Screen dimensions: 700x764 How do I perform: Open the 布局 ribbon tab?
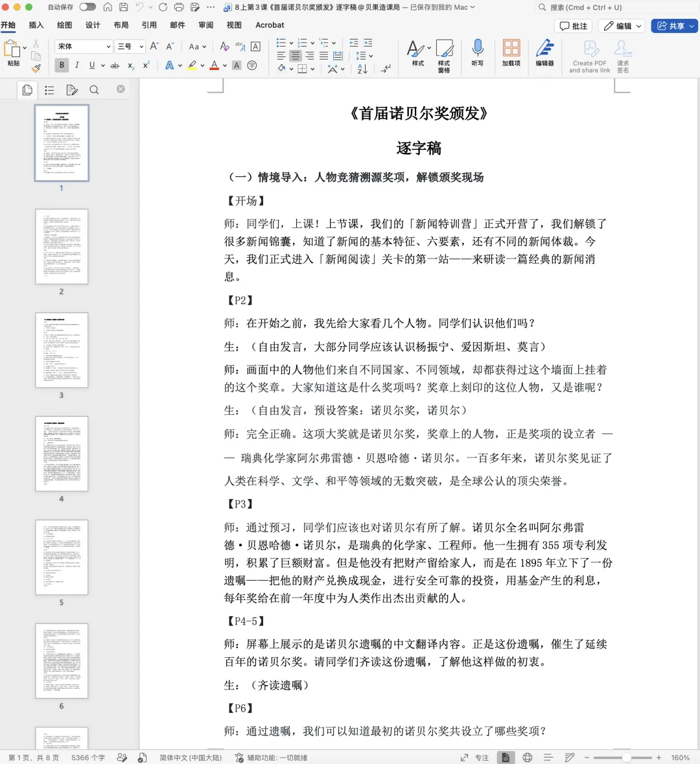(121, 25)
